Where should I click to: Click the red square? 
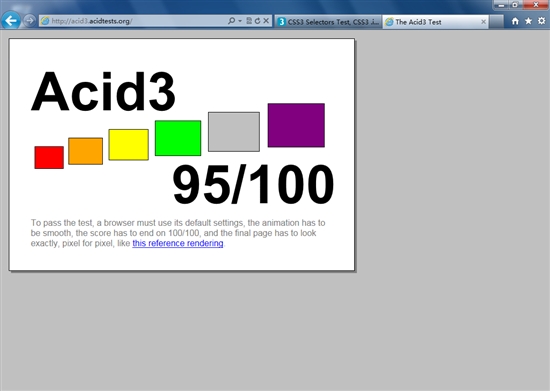[49, 157]
